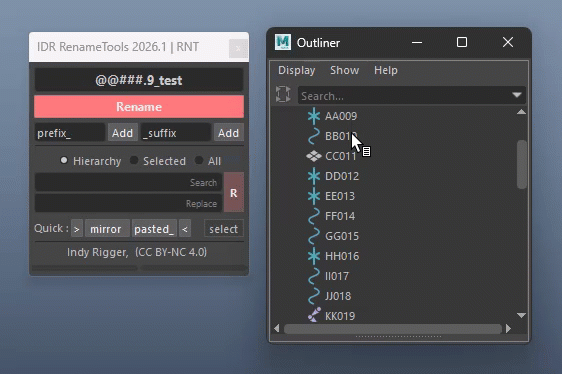Click the Outliner search filter icon
This screenshot has width=562, height=374.
pyautogui.click(x=283, y=94)
